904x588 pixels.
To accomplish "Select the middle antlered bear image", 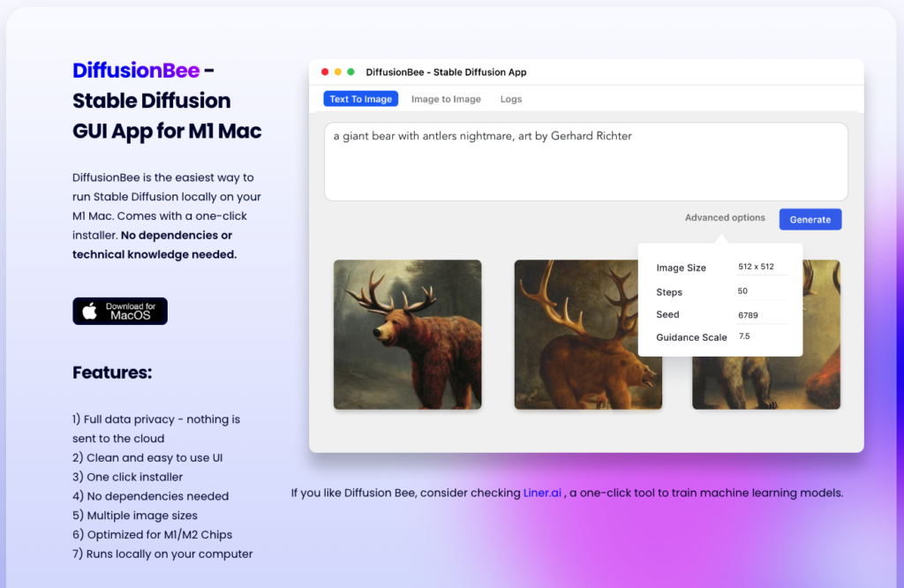I will click(x=588, y=335).
